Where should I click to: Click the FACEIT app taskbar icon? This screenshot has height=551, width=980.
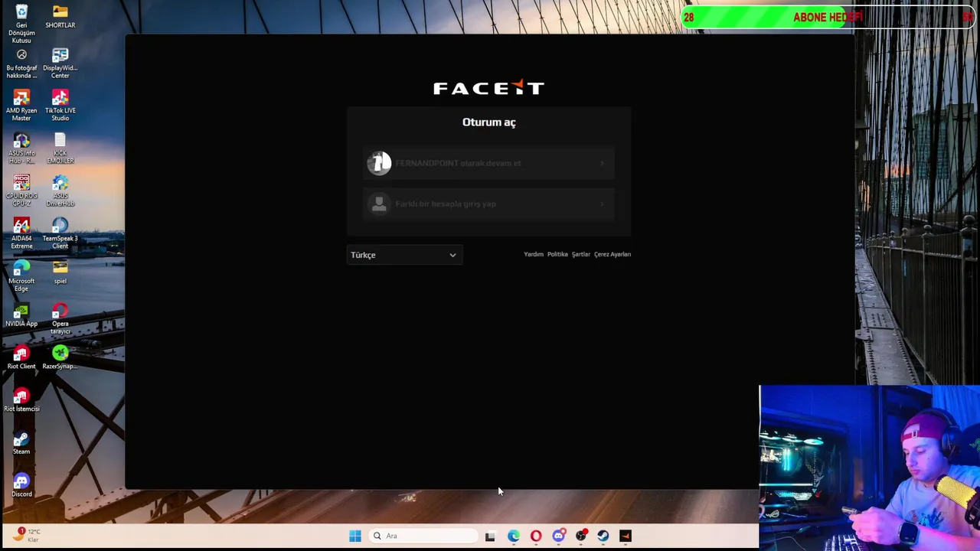point(626,536)
